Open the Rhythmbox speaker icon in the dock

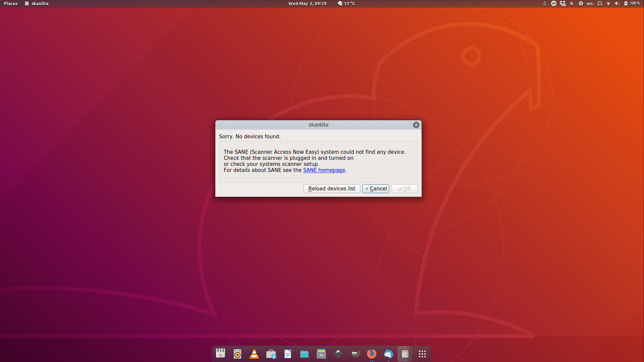tap(237, 354)
